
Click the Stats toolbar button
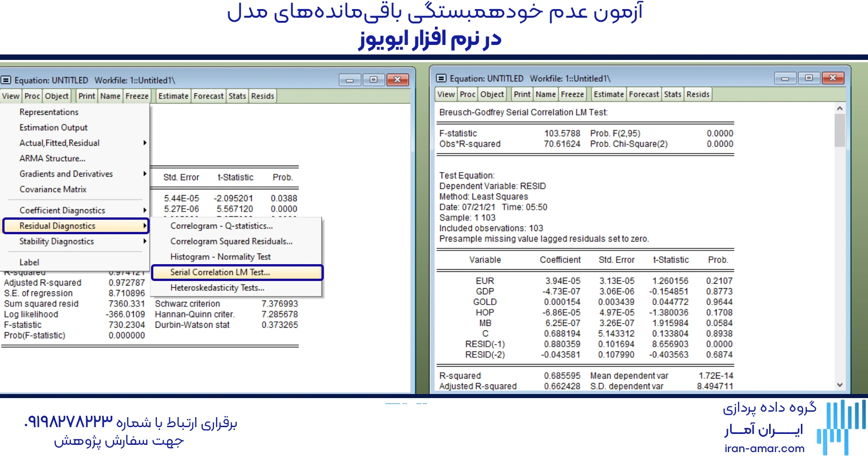pos(237,96)
